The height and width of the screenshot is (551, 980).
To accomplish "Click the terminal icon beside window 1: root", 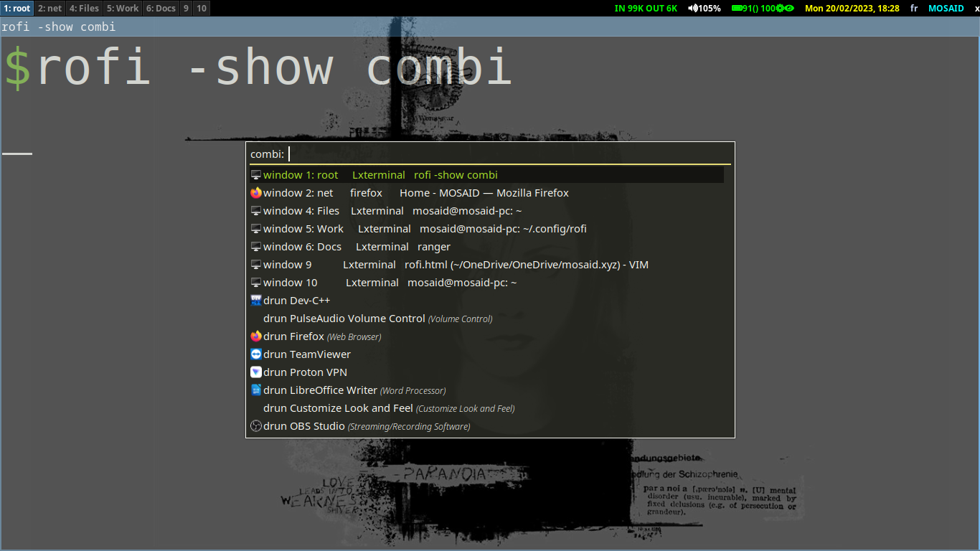I will pyautogui.click(x=256, y=175).
